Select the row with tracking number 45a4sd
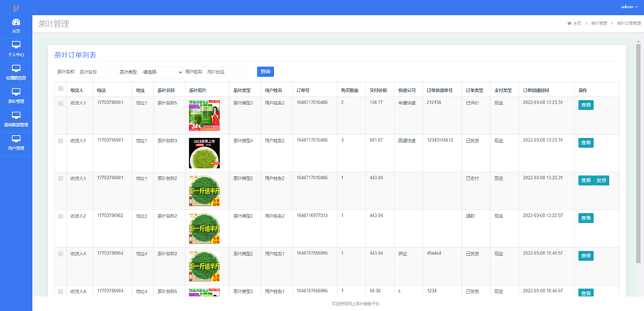Screen dimensions: 644x311 (61, 254)
